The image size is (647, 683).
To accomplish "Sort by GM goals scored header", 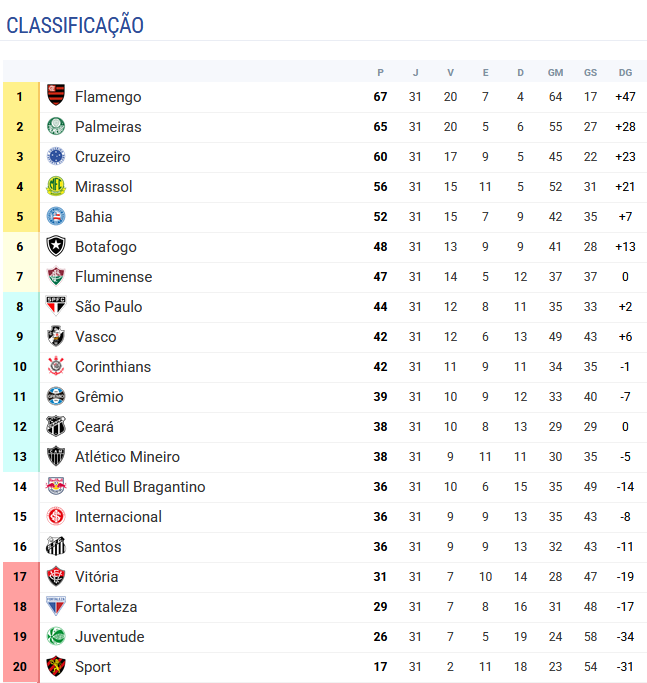I will 555,72.
